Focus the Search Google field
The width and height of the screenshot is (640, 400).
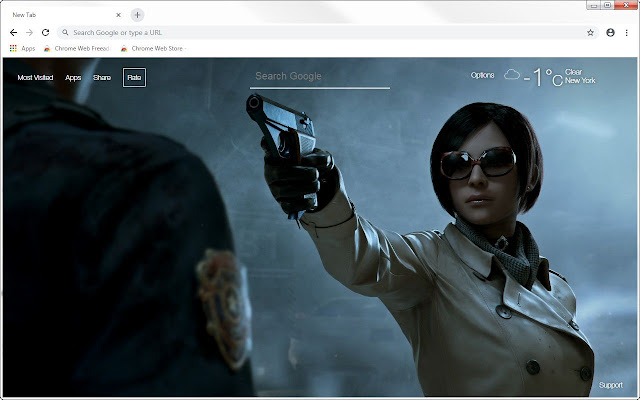(320, 76)
